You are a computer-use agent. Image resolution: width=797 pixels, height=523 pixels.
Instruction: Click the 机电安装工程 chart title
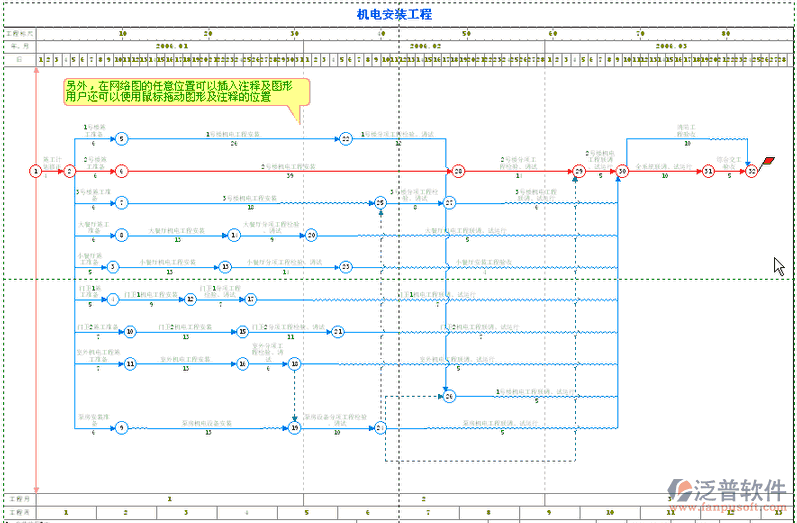coord(396,15)
